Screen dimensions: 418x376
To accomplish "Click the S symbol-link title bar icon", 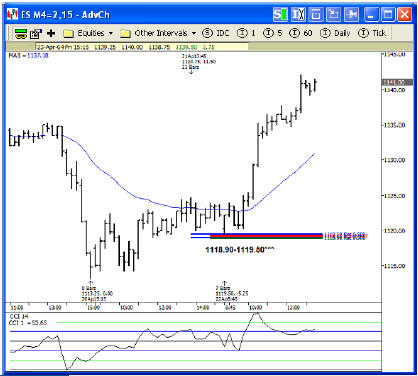I will [280, 15].
